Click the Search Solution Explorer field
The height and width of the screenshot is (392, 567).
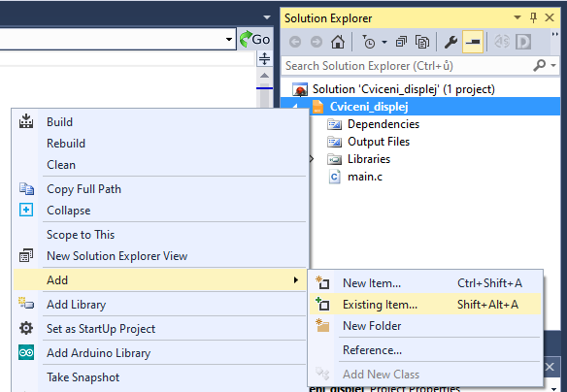click(x=405, y=66)
